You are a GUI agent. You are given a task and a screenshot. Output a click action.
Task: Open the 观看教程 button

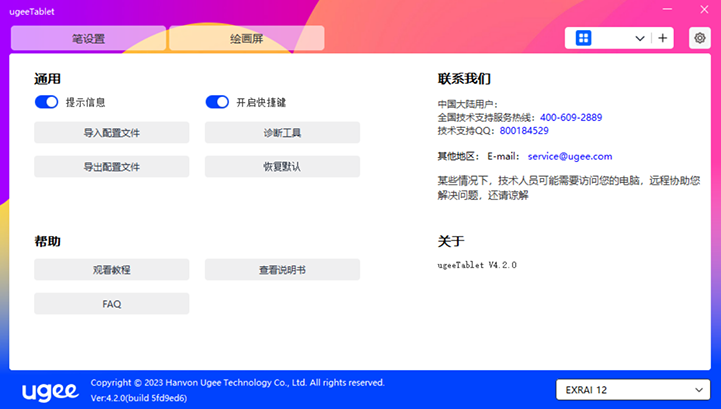(x=112, y=270)
